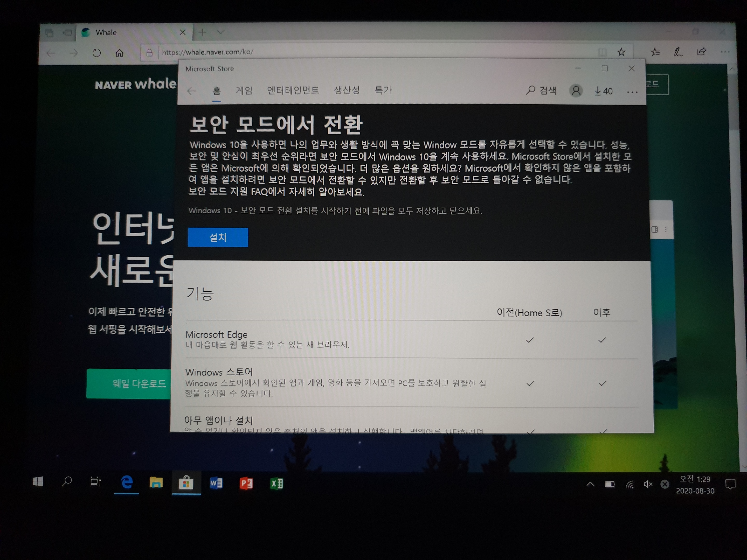The height and width of the screenshot is (560, 747).
Task: Open taskbar search magnifier
Action: click(67, 481)
